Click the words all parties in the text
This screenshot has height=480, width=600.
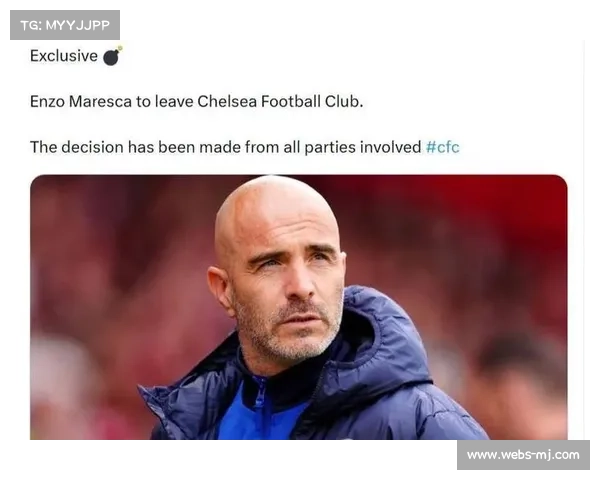(x=320, y=147)
